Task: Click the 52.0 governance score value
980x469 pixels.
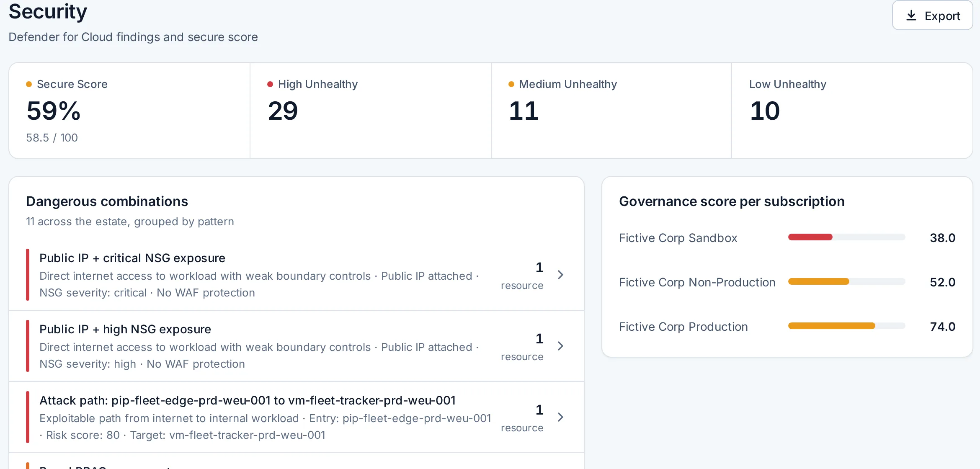Action: click(x=943, y=282)
